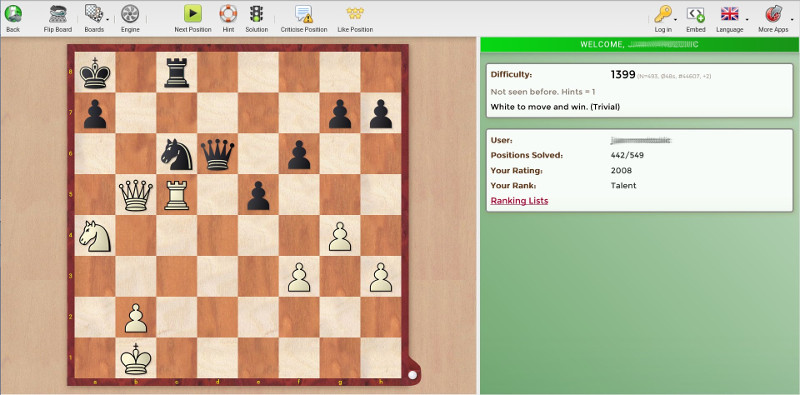Select the white knight on a4
Image resolution: width=800 pixels, height=395 pixels.
point(95,236)
